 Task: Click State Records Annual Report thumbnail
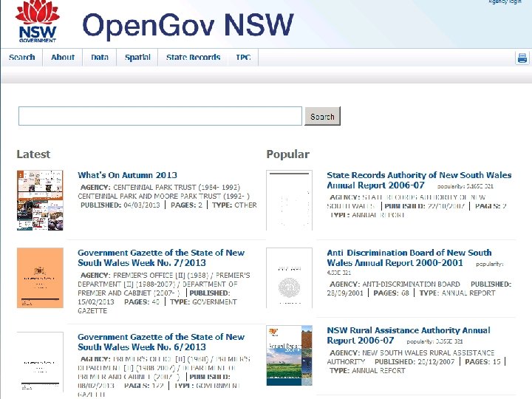[289, 200]
